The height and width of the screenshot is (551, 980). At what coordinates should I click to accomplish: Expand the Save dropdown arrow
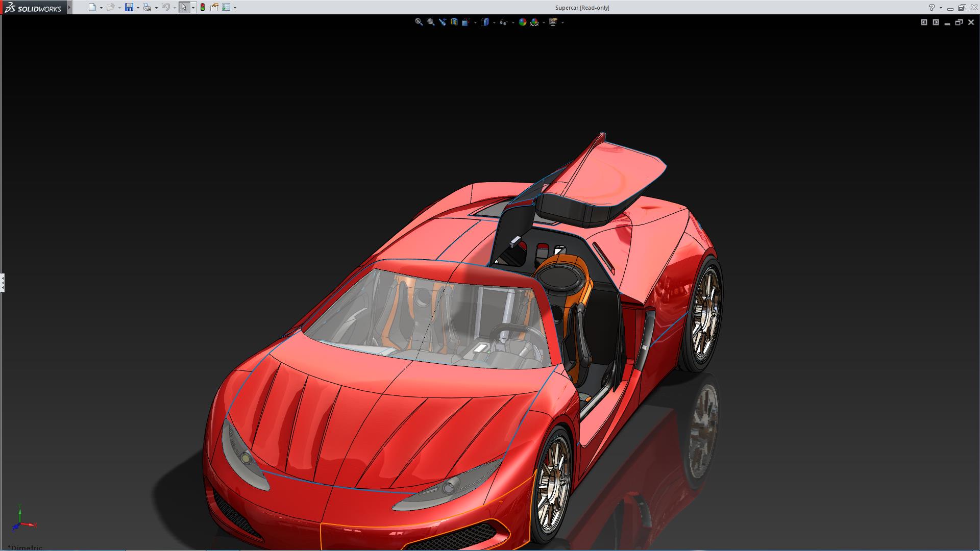tap(138, 8)
